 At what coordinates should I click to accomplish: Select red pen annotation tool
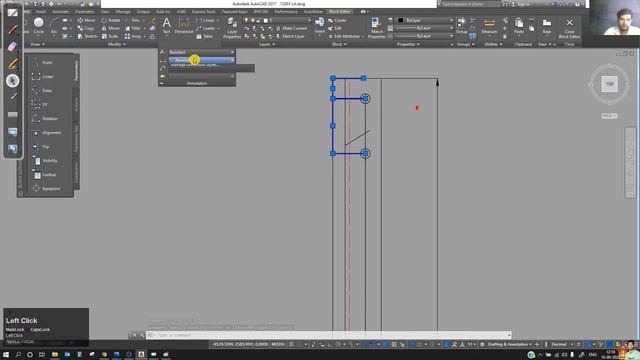click(13, 29)
